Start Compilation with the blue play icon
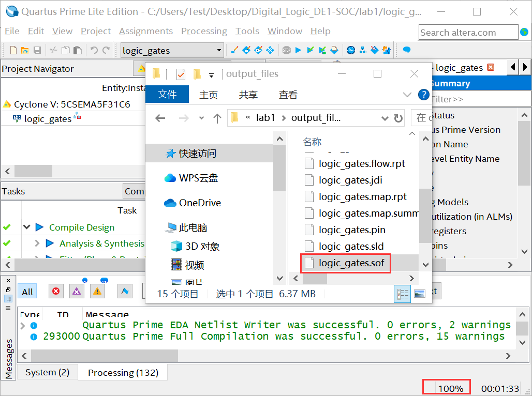 (299, 50)
